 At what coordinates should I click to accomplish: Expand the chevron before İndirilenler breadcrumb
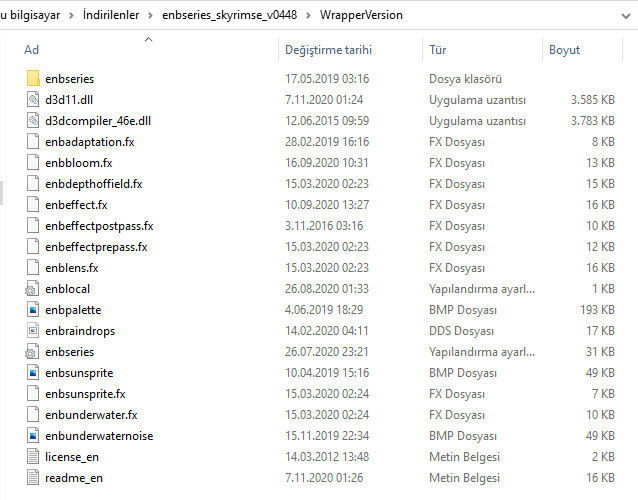71,15
